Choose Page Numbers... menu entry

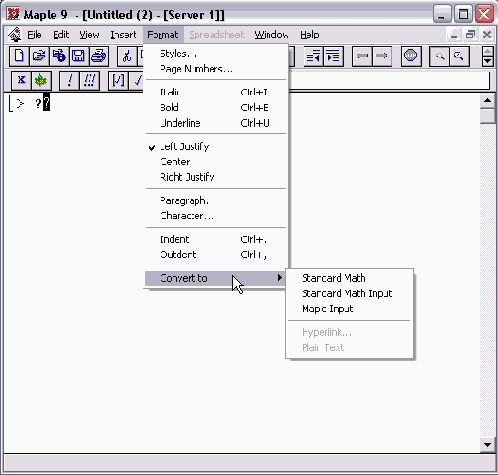click(x=216, y=69)
